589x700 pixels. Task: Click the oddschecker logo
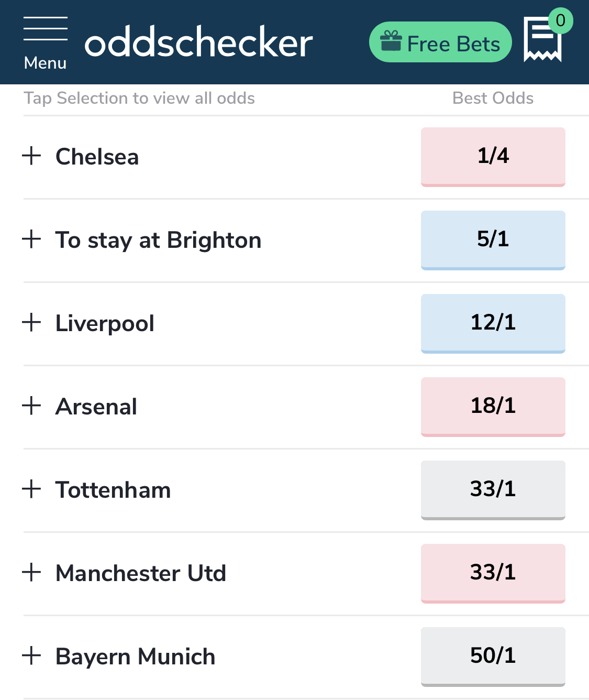[x=199, y=43]
